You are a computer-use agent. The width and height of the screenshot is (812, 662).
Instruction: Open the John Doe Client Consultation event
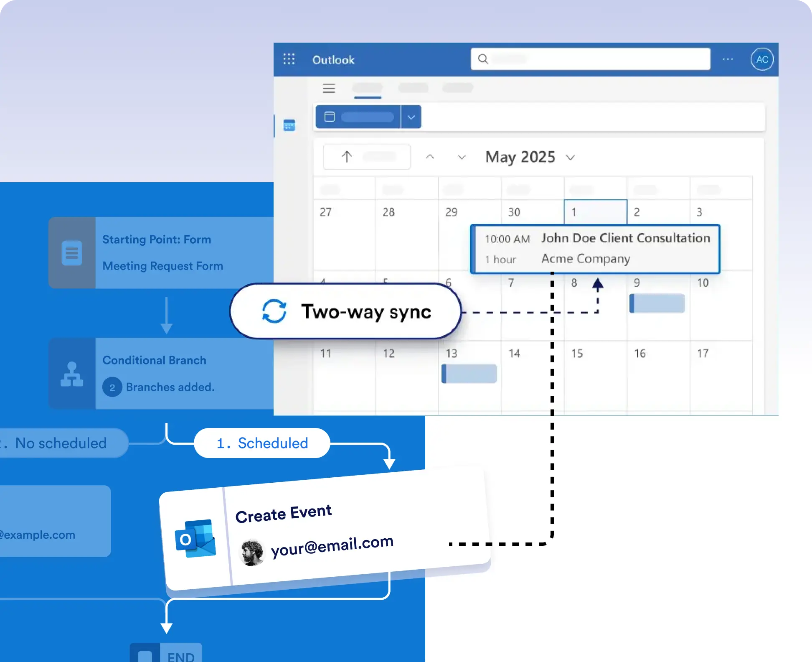[x=595, y=249]
